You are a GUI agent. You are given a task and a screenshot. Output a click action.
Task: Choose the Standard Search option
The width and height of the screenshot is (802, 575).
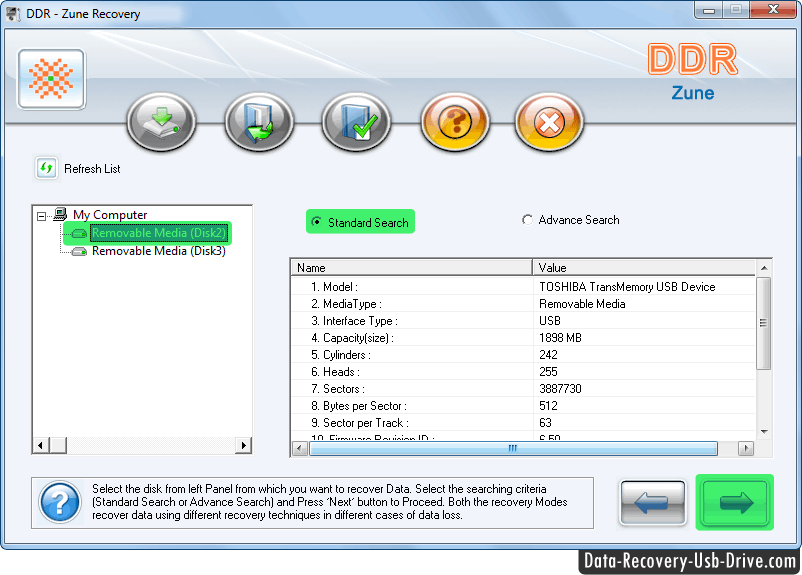tap(361, 222)
